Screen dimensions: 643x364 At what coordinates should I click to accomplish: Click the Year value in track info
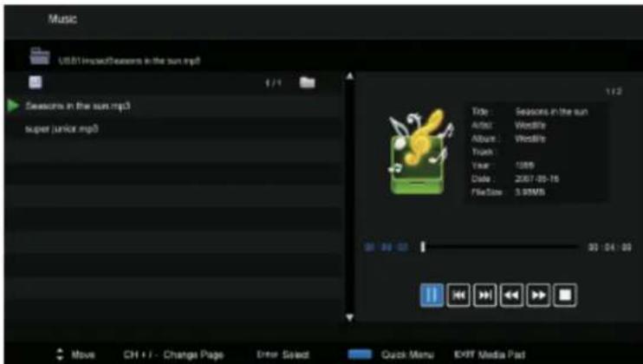[x=524, y=166]
